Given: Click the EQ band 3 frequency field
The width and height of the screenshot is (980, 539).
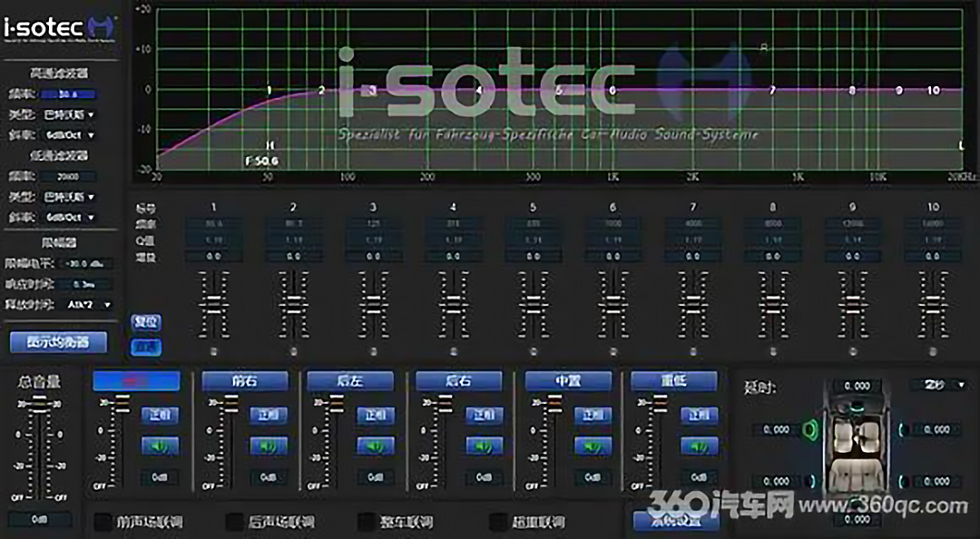Looking at the screenshot, I should click(x=373, y=224).
